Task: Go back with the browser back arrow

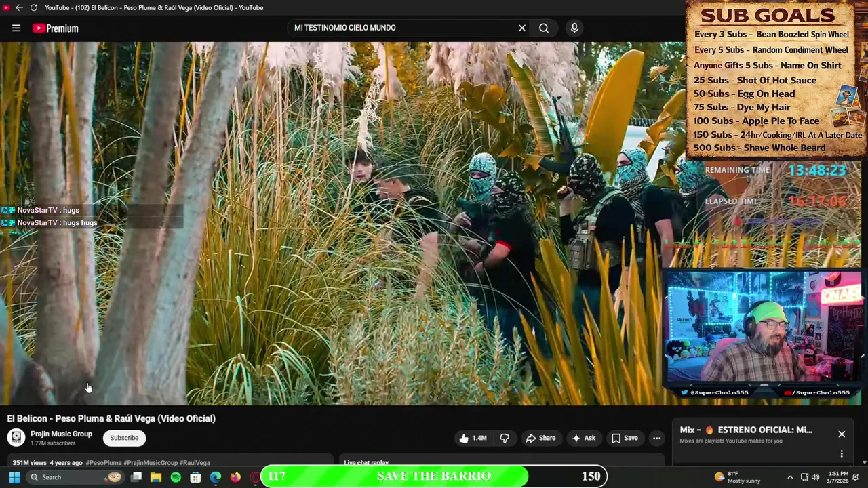Action: click(19, 7)
